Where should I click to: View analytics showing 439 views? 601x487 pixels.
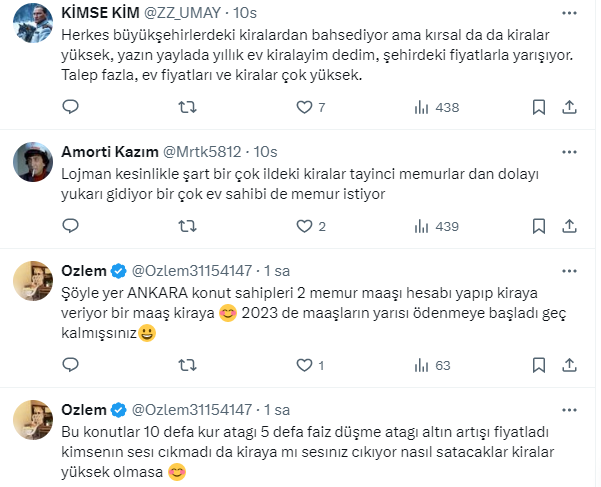tap(421, 227)
